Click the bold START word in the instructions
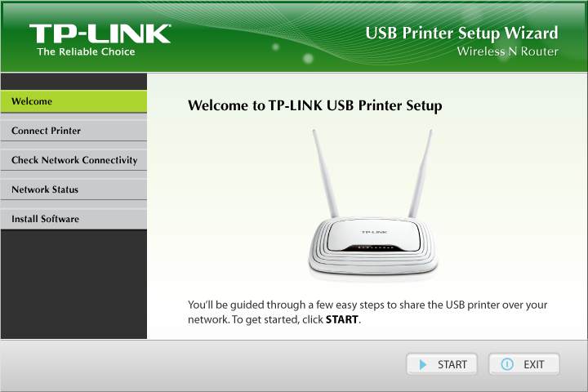The height and width of the screenshot is (392, 588). 341,319
